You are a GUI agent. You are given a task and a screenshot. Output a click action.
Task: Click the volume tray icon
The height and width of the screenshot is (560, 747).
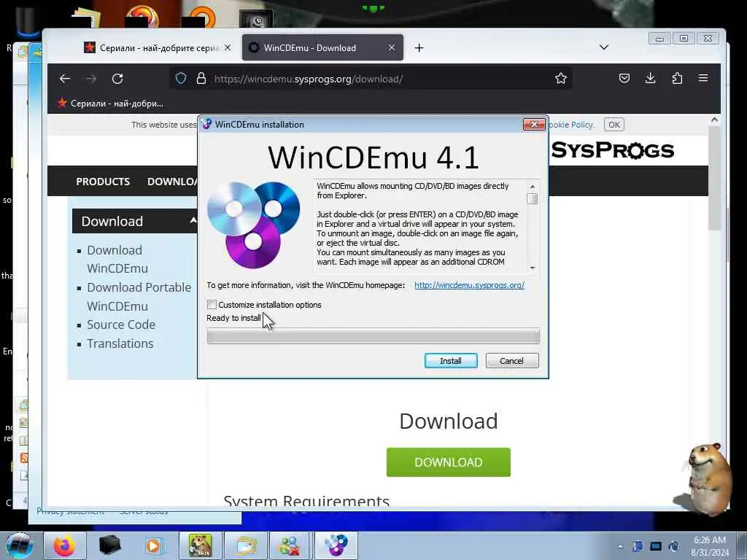(x=673, y=546)
